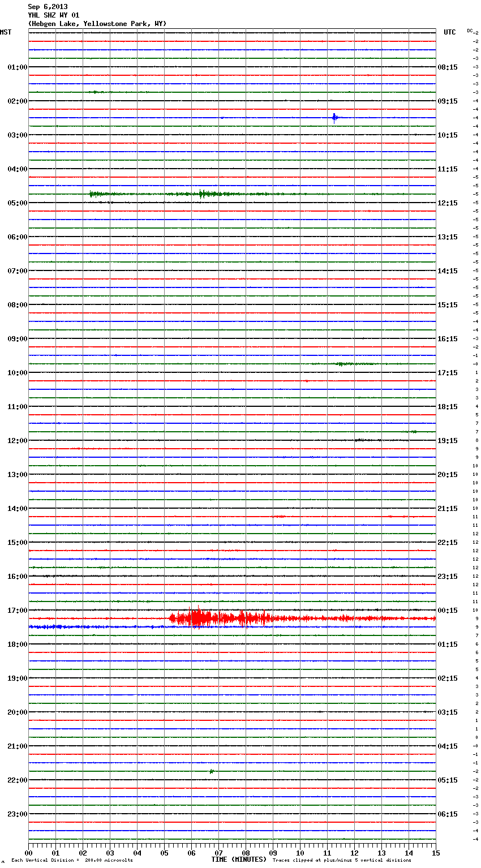This screenshot has height=868, width=481.
Task: Click the DC column header
Action: pos(470,31)
